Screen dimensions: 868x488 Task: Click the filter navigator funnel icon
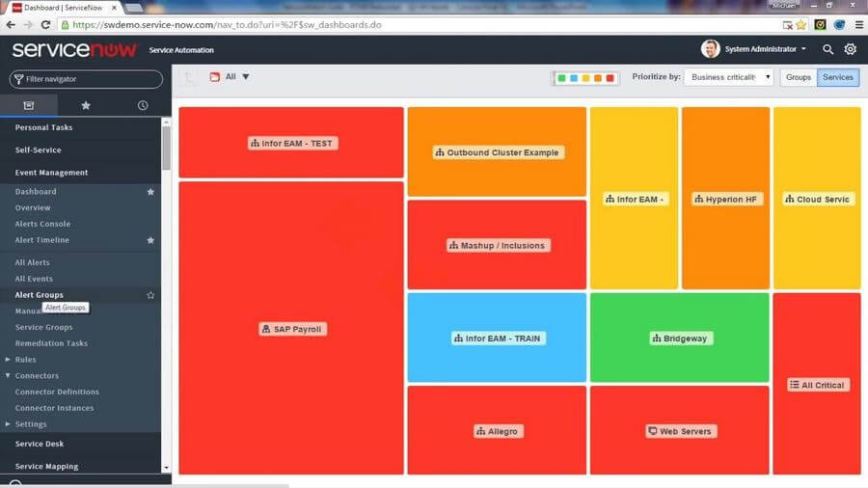coord(19,79)
